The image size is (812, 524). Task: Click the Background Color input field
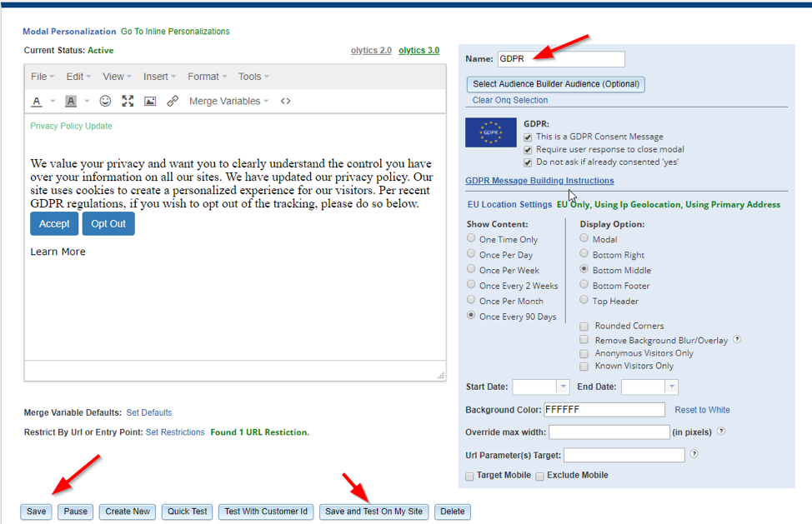point(604,410)
